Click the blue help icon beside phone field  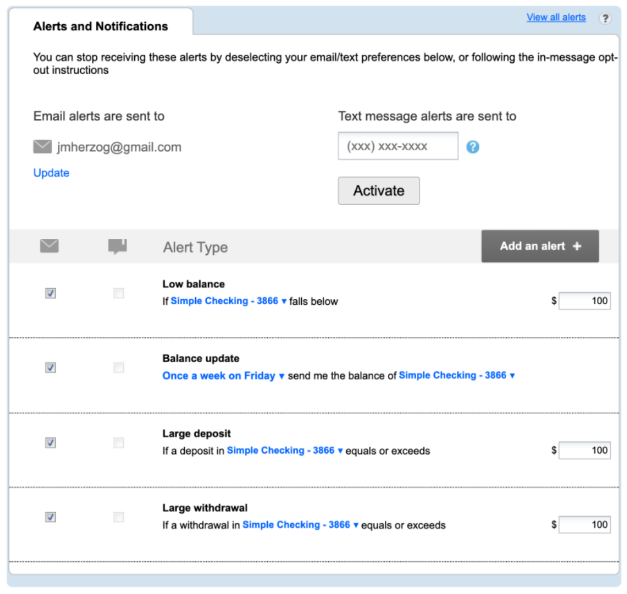[x=473, y=147]
